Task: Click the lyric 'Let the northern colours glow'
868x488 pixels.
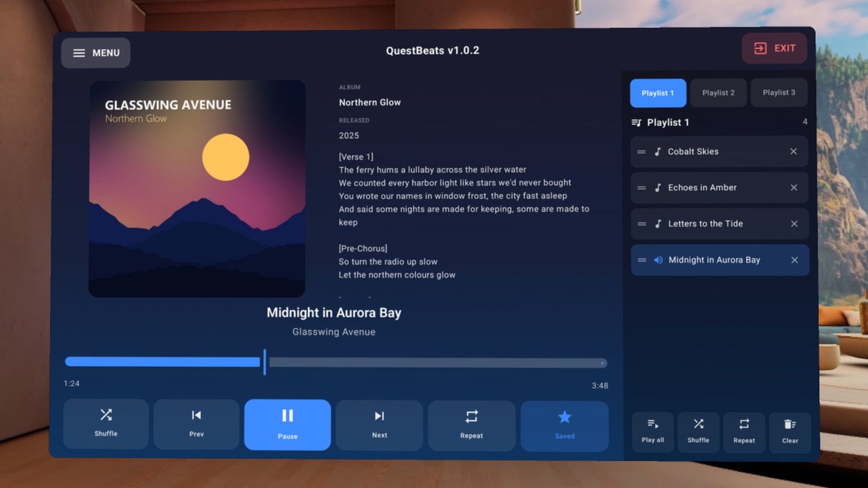Action: click(397, 275)
